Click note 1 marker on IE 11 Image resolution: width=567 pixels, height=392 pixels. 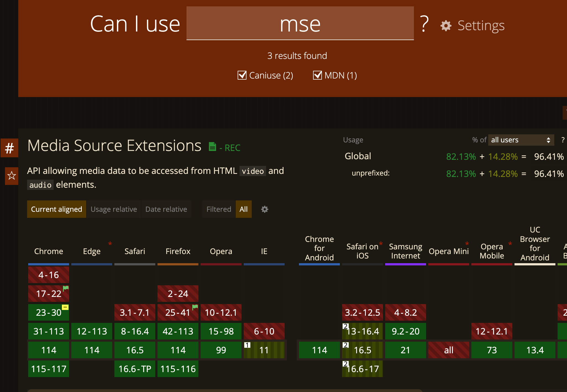pyautogui.click(x=247, y=345)
